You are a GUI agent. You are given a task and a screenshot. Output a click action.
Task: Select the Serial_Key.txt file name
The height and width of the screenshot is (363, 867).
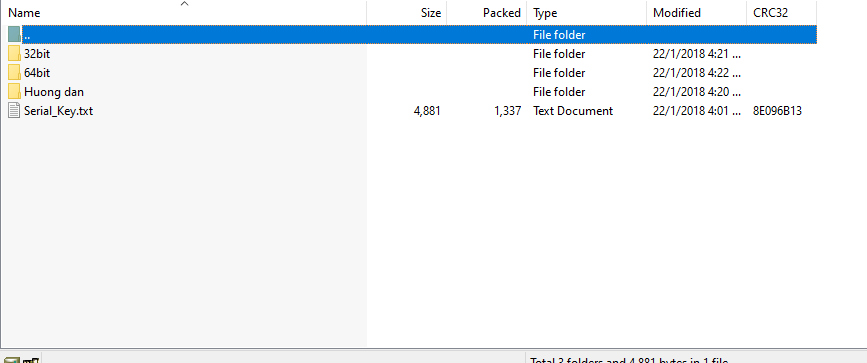click(x=58, y=111)
